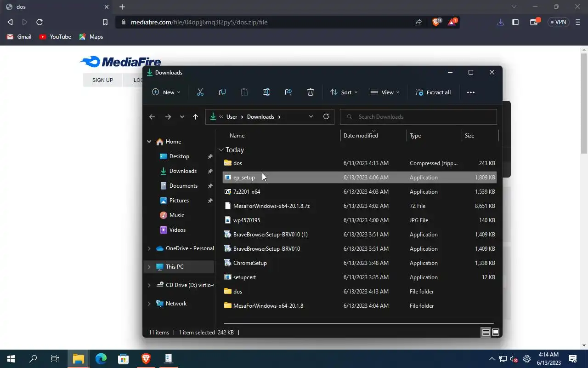Select Pictures in navigation pane
This screenshot has height=368, width=588.
coord(179,201)
